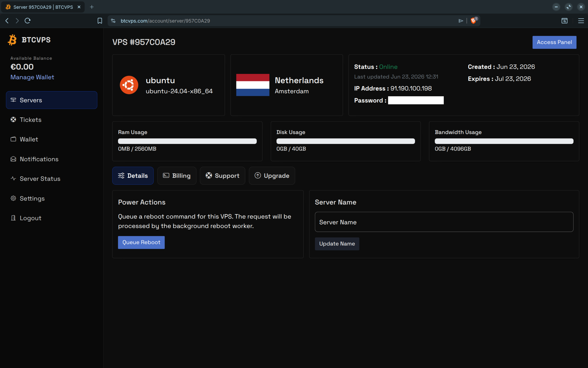This screenshot has height=368, width=588.
Task: Close the Server 957C0A29 browser tab
Action: [79, 7]
